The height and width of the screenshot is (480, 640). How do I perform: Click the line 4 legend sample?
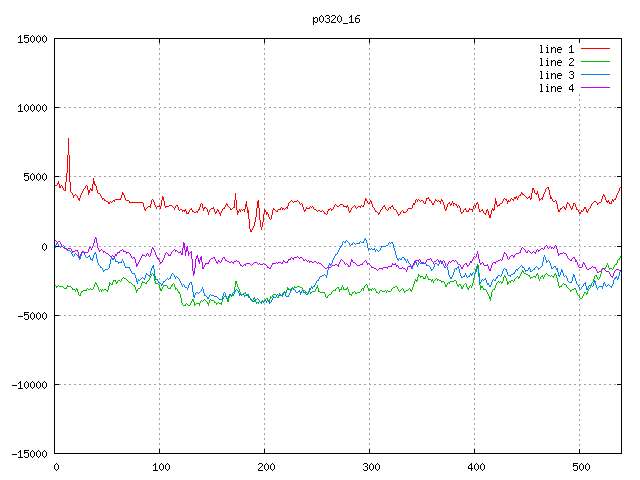tap(596, 88)
